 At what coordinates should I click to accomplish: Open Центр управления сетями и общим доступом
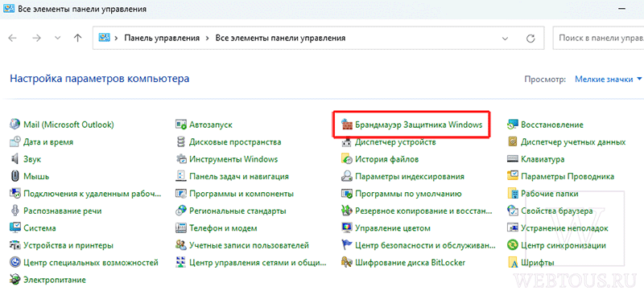pyautogui.click(x=258, y=262)
